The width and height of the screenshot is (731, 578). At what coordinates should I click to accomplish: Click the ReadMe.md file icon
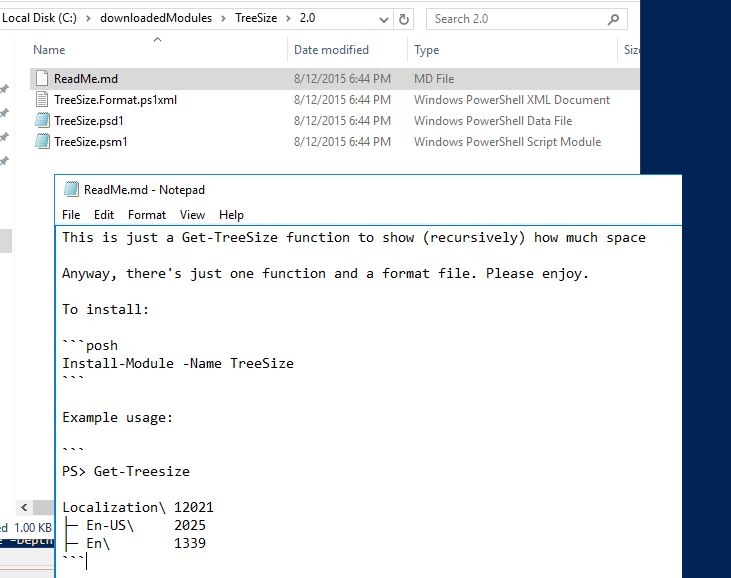pos(42,78)
